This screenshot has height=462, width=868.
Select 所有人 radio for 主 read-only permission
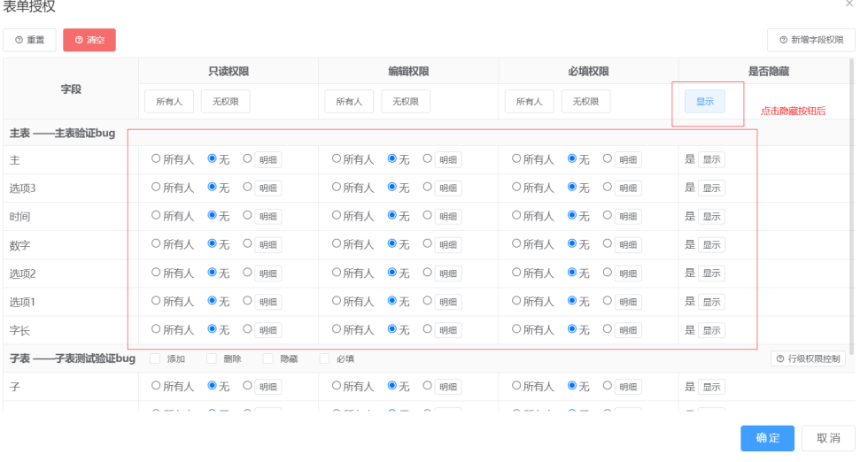pyautogui.click(x=157, y=159)
